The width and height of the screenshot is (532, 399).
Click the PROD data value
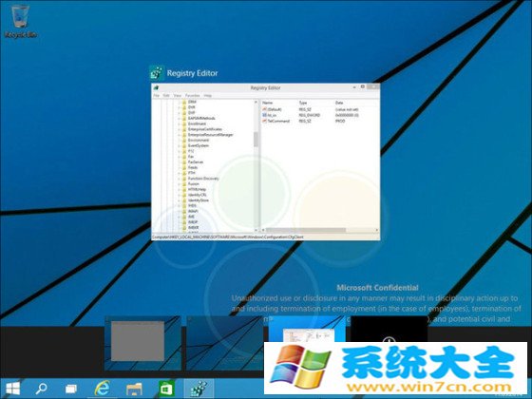(x=340, y=121)
